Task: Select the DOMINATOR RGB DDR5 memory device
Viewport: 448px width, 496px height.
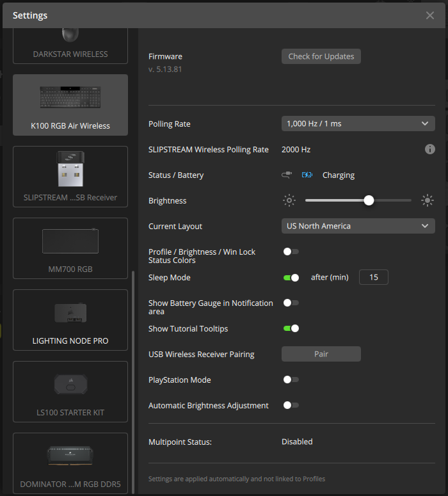Action: (70, 463)
